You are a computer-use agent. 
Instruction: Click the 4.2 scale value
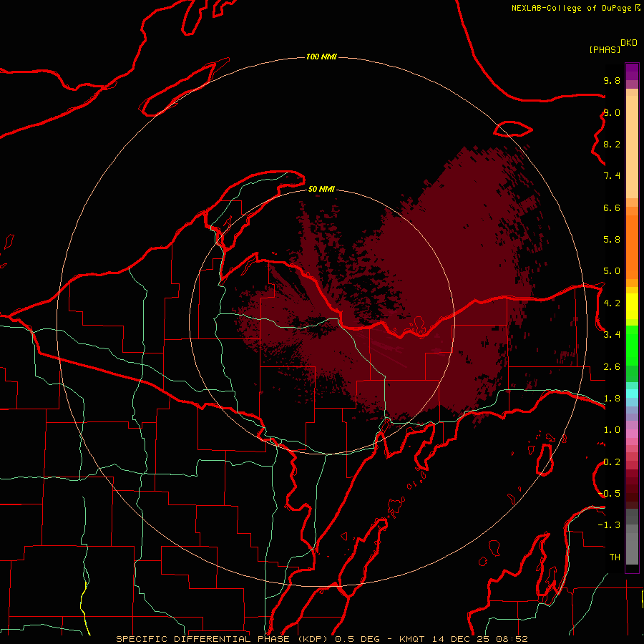pyautogui.click(x=612, y=303)
